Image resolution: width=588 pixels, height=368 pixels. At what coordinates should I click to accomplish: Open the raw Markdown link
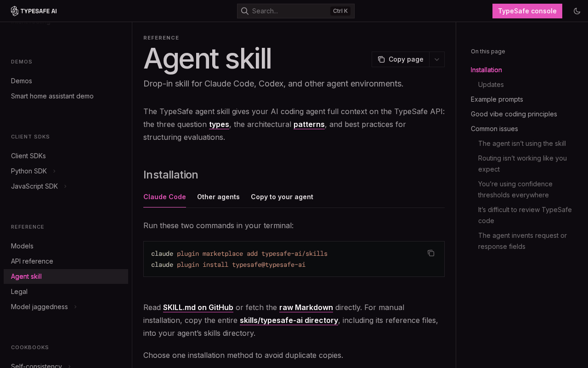pyautogui.click(x=306, y=307)
